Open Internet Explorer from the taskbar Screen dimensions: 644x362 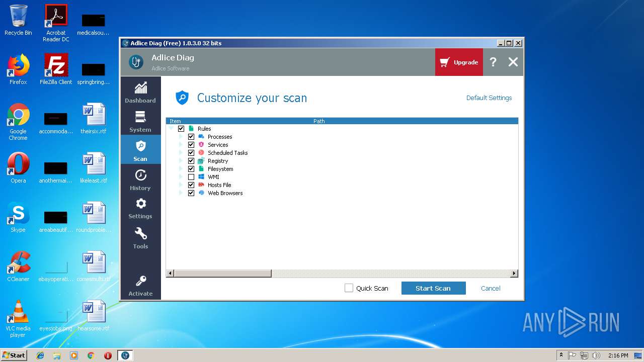[40, 355]
